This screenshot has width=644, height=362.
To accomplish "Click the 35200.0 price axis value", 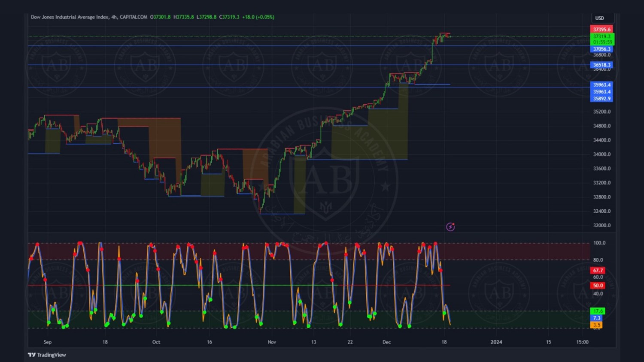I will coord(601,112).
